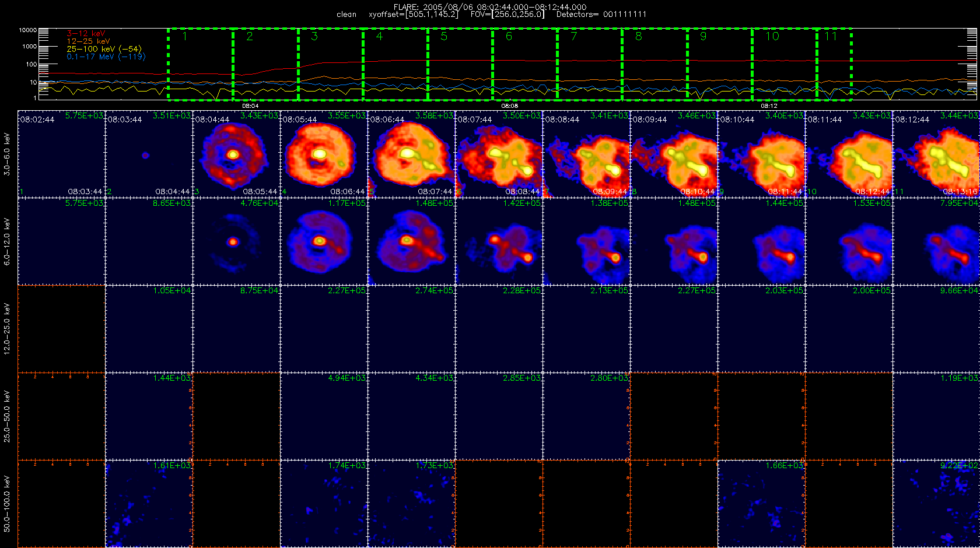Click the orange 12-25 keV legend entry

point(88,41)
